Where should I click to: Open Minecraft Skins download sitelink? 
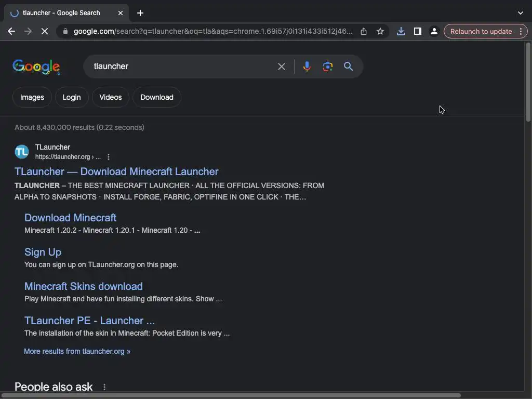(x=84, y=286)
